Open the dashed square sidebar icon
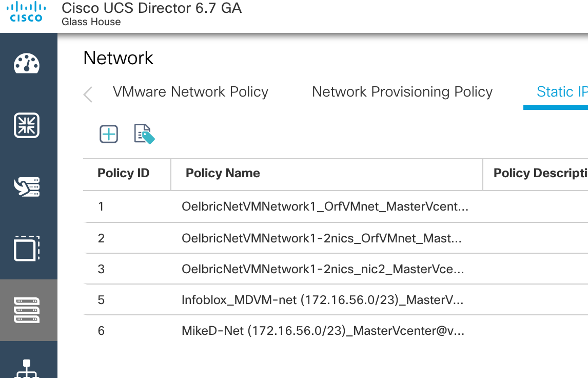This screenshot has height=378, width=588. pyautogui.click(x=27, y=249)
